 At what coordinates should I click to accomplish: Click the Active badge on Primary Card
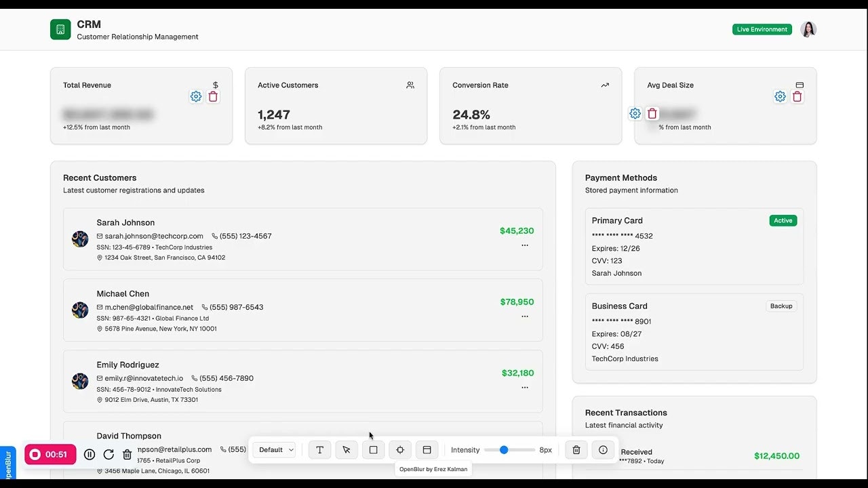click(783, 221)
